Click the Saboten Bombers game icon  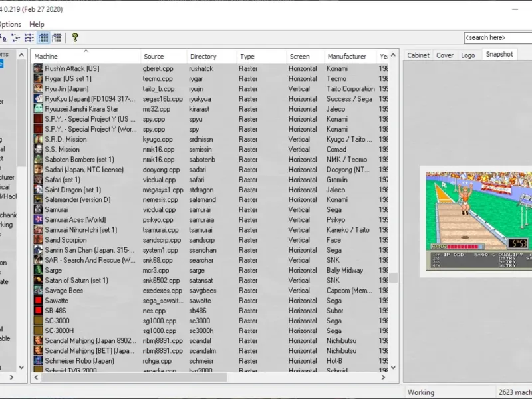point(39,160)
